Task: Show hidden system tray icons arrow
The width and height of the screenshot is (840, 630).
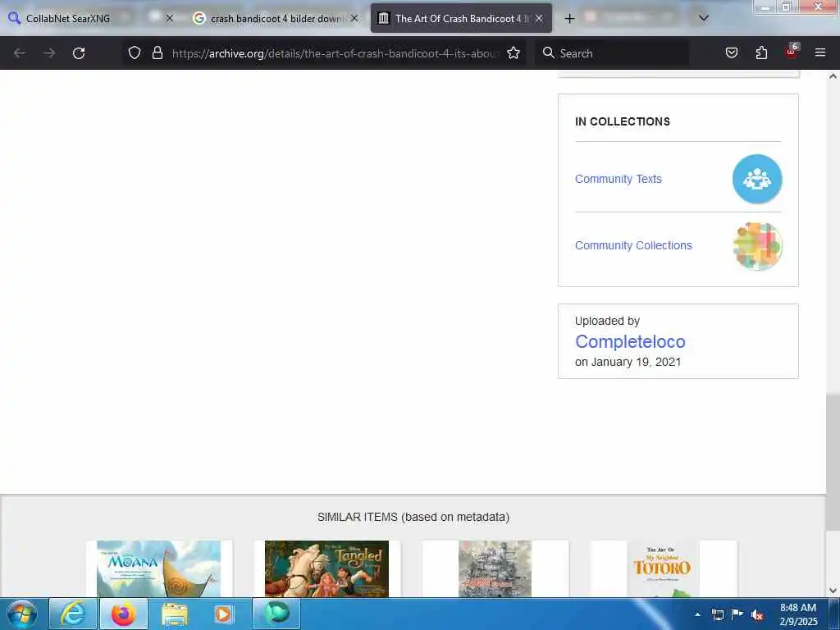Action: (697, 614)
